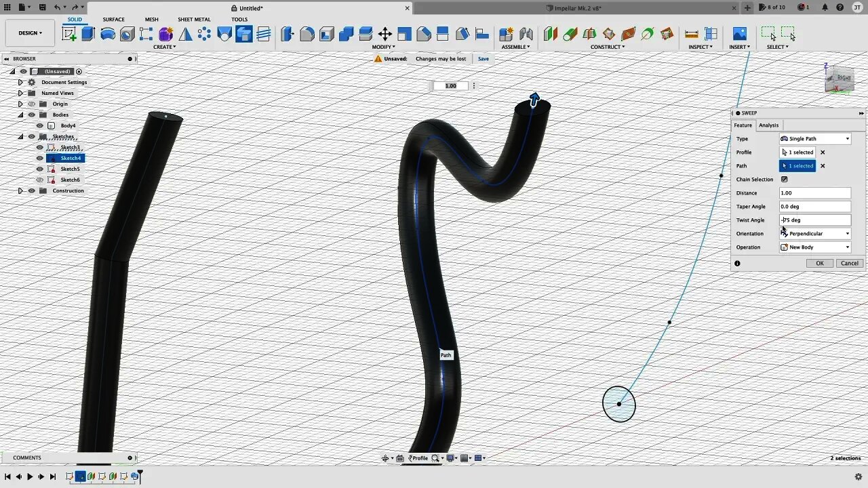
Task: Open the help question mark
Action: point(841,7)
